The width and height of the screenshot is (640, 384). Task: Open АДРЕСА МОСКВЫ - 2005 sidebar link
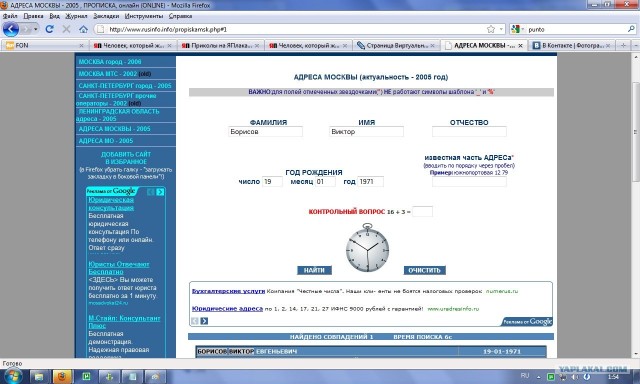[x=114, y=129]
